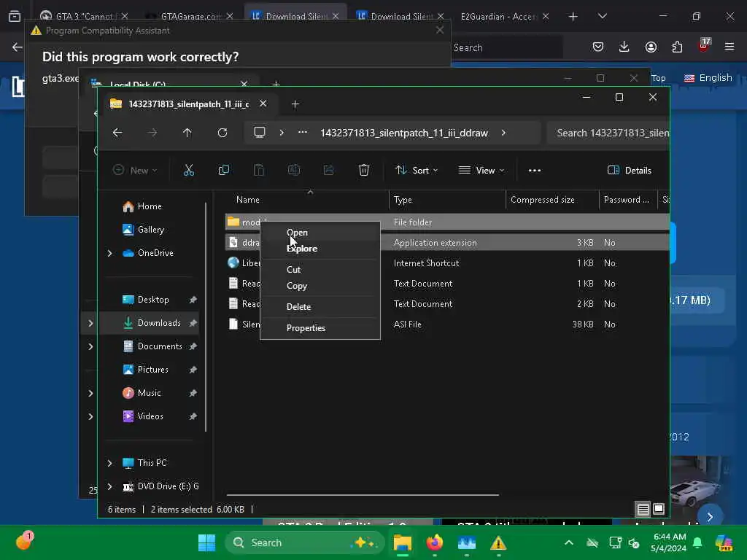
Task: Open Music in the navigation pane
Action: [149, 393]
